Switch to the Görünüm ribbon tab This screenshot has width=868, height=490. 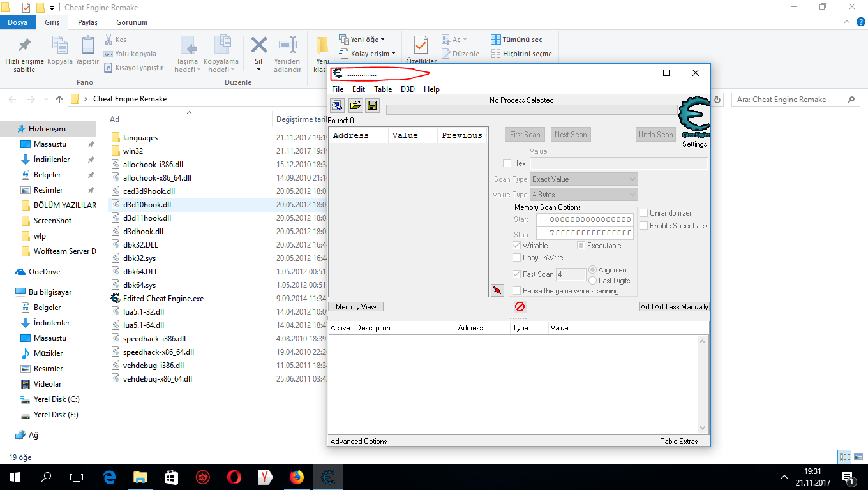[x=131, y=22]
